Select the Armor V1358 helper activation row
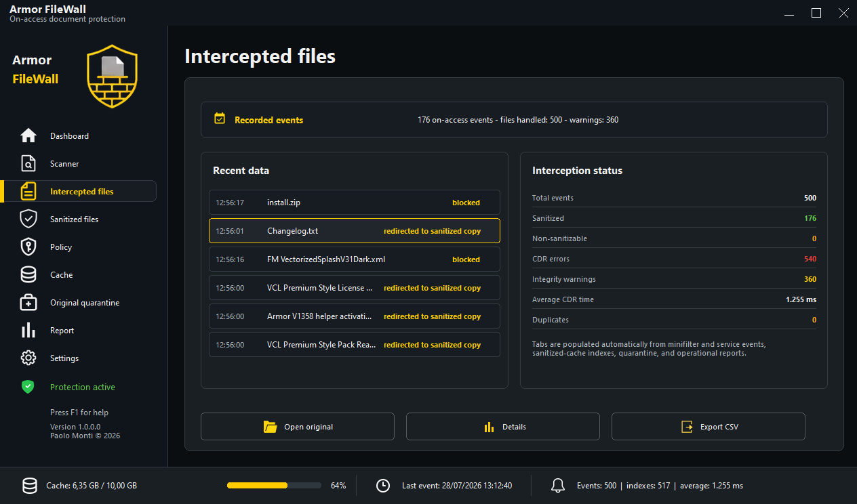 355,316
